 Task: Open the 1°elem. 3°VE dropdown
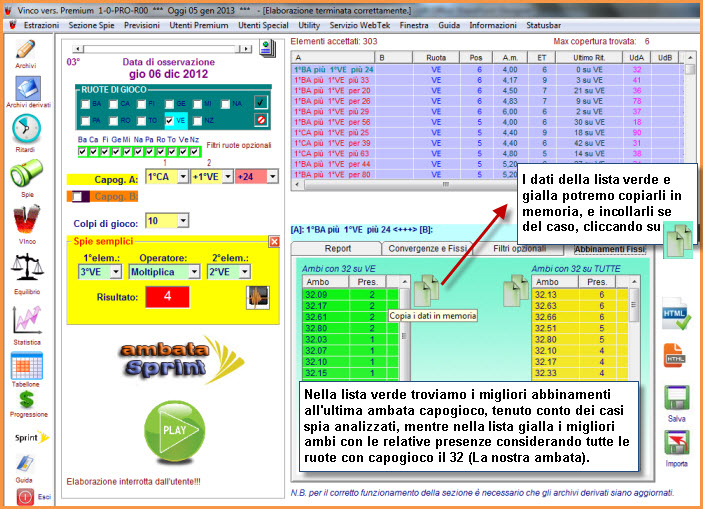pos(116,272)
